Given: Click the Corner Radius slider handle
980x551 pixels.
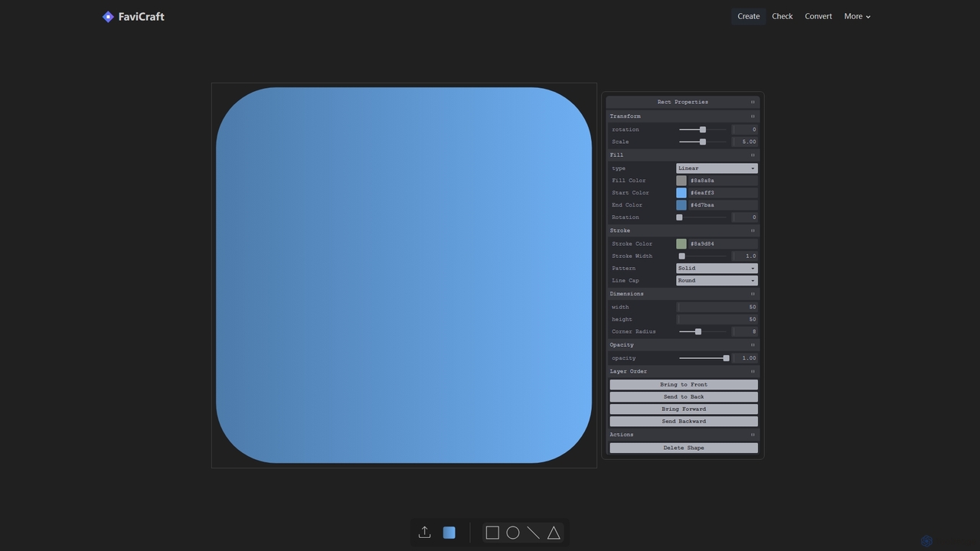Looking at the screenshot, I should (x=698, y=332).
